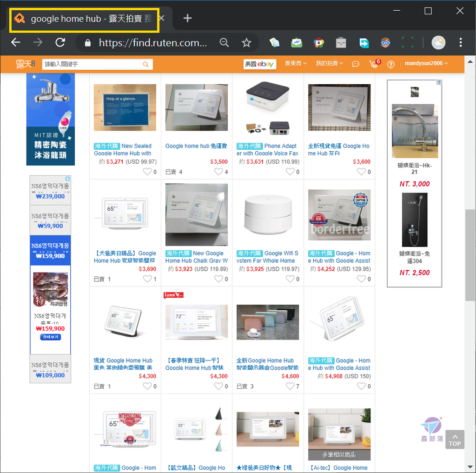The width and height of the screenshot is (476, 473).
Task: Open the 凱文精品 Google Home listing link
Action: click(196, 468)
